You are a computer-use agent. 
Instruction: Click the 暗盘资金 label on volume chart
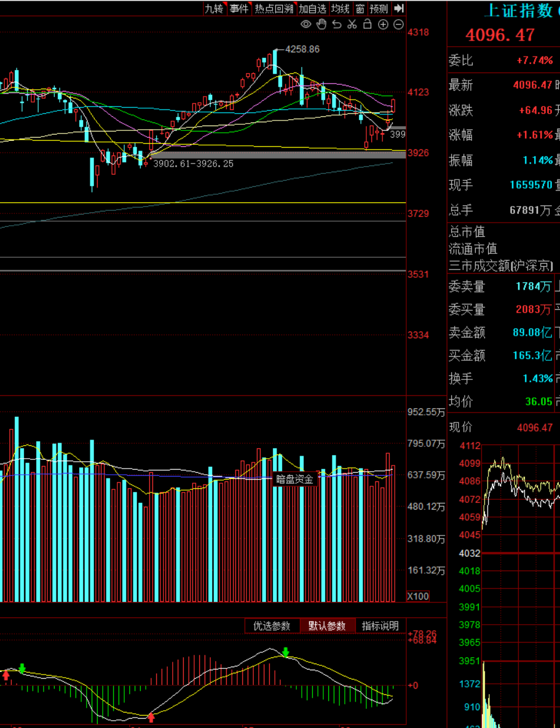pos(295,479)
